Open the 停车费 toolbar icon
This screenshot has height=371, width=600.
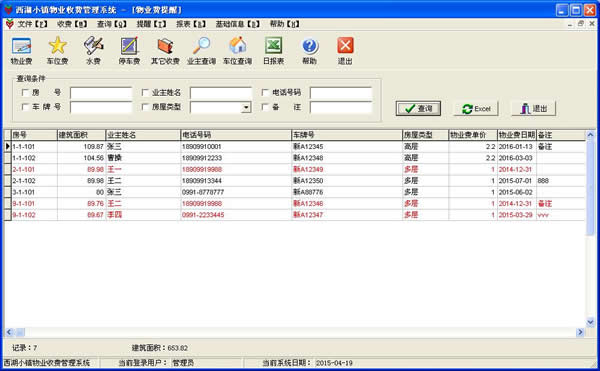pos(129,50)
